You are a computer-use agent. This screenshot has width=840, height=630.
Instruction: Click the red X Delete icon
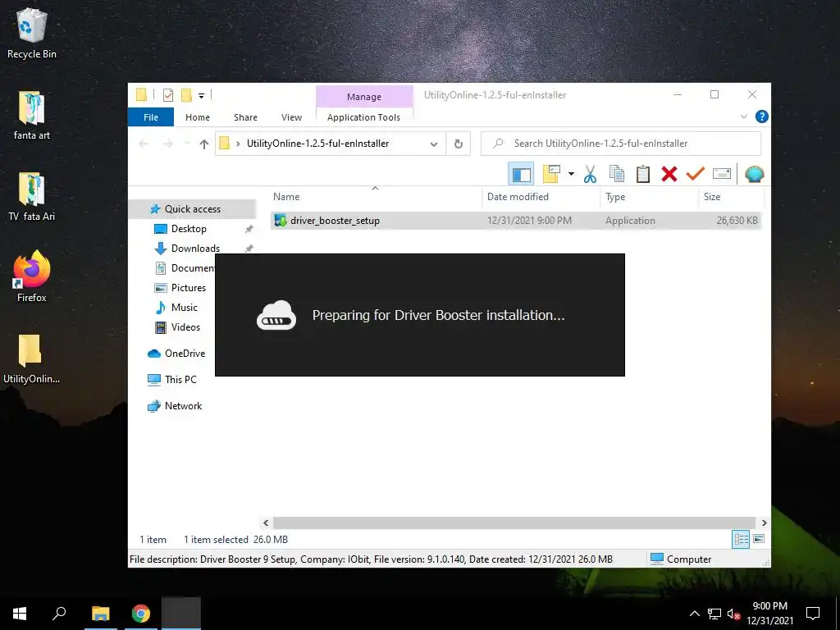point(669,174)
